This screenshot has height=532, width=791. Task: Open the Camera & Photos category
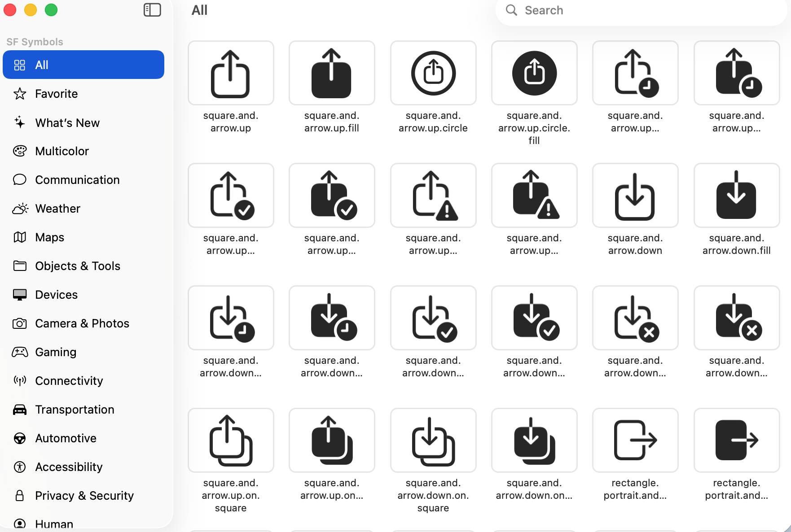coord(83,323)
